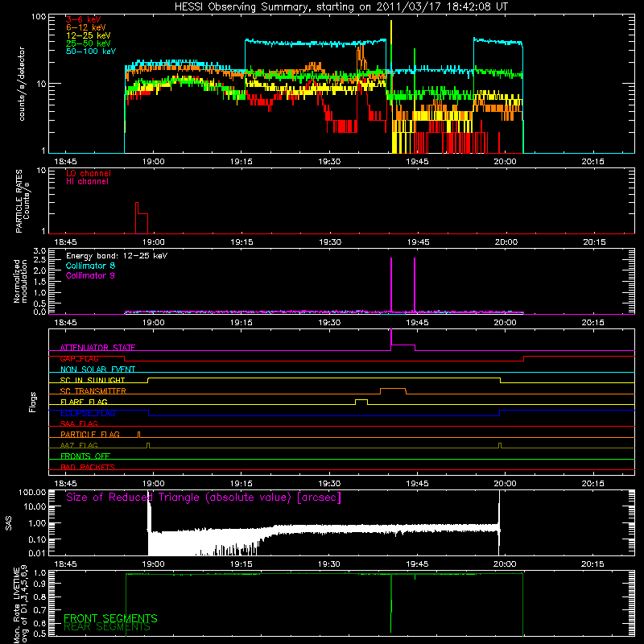The image size is (644, 644).
Task: Click the 19:30 time label under the Flags panel
Action: pyautogui.click(x=329, y=484)
